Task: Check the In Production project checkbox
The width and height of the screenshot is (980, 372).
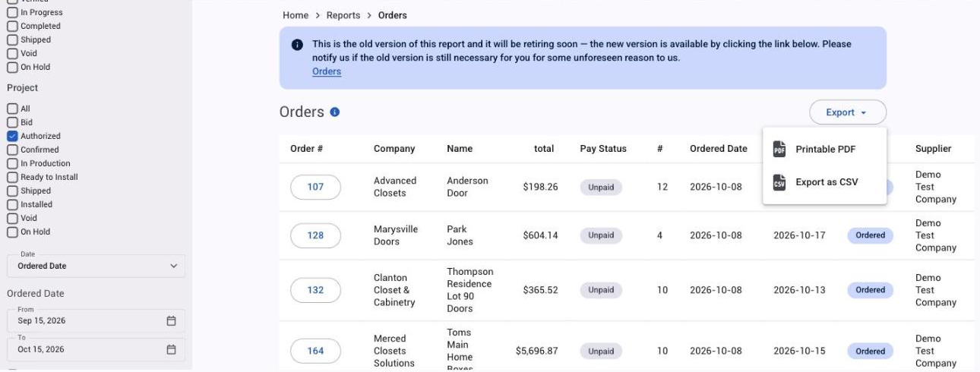Action: [12, 163]
